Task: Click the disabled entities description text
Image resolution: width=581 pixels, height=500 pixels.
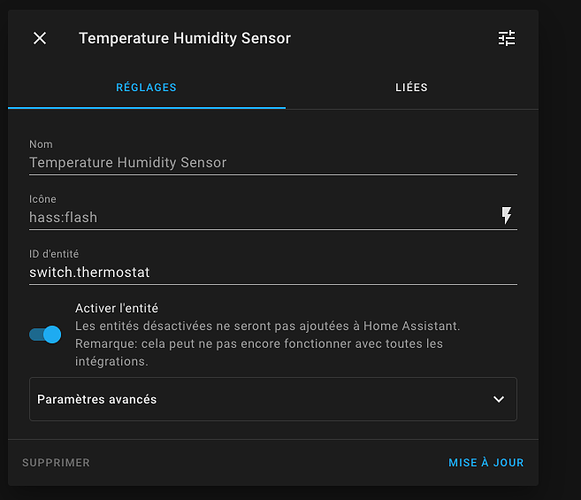Action: point(268,344)
